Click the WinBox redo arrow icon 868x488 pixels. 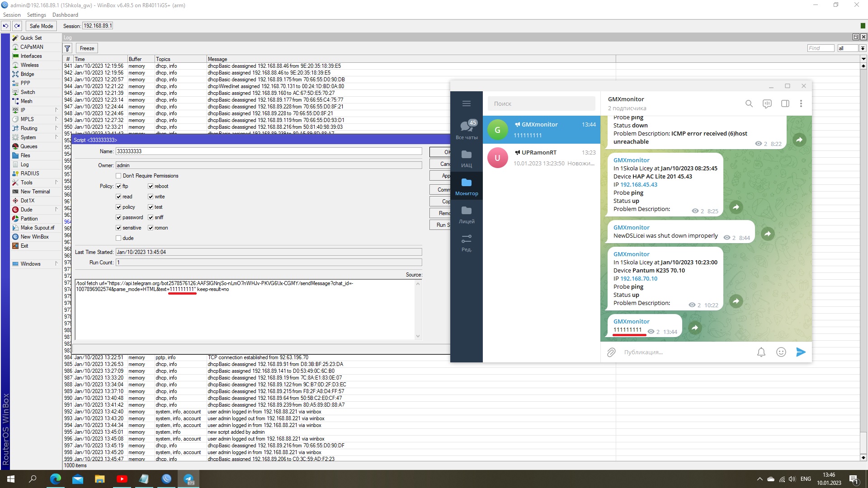click(17, 26)
